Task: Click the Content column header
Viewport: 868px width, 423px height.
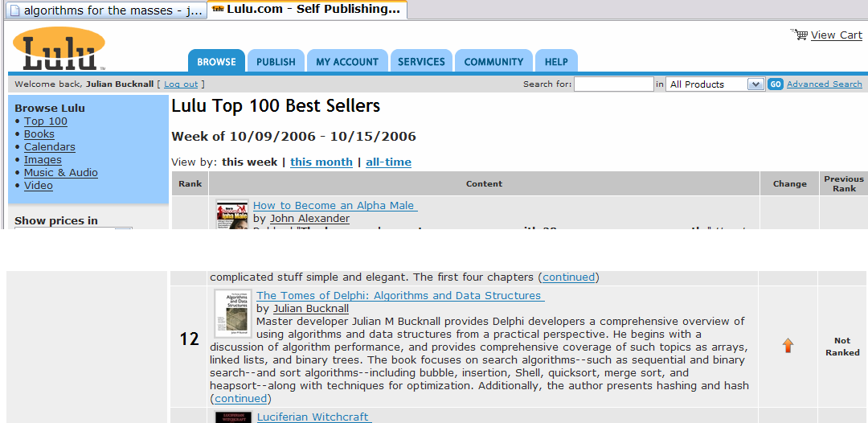Action: (x=484, y=183)
